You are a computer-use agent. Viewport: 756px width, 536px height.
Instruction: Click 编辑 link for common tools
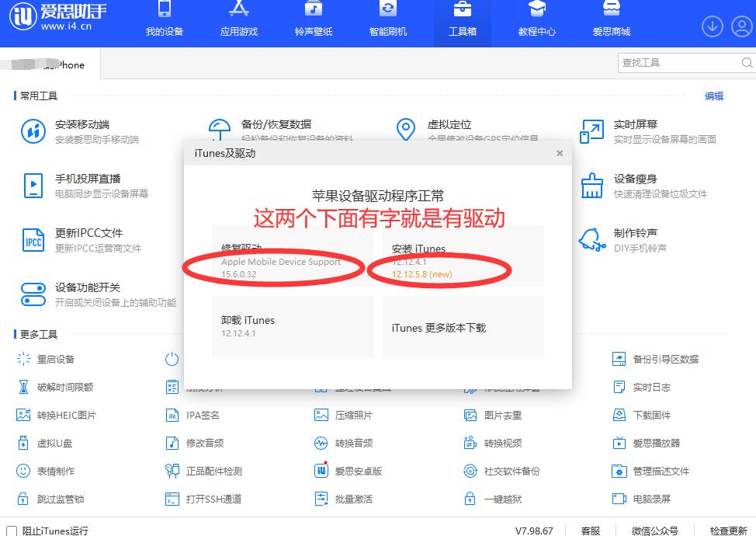[x=713, y=96]
